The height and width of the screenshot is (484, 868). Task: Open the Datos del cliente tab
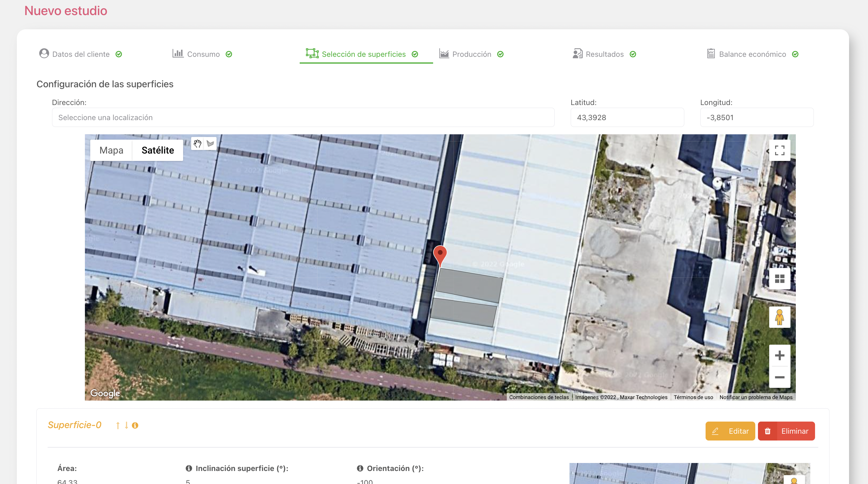tap(80, 54)
